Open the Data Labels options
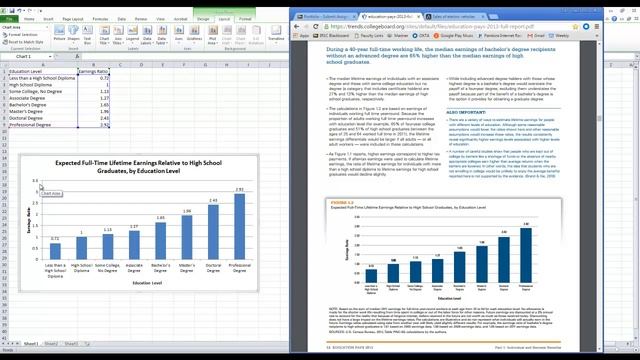640x360 pixels. 147,35
